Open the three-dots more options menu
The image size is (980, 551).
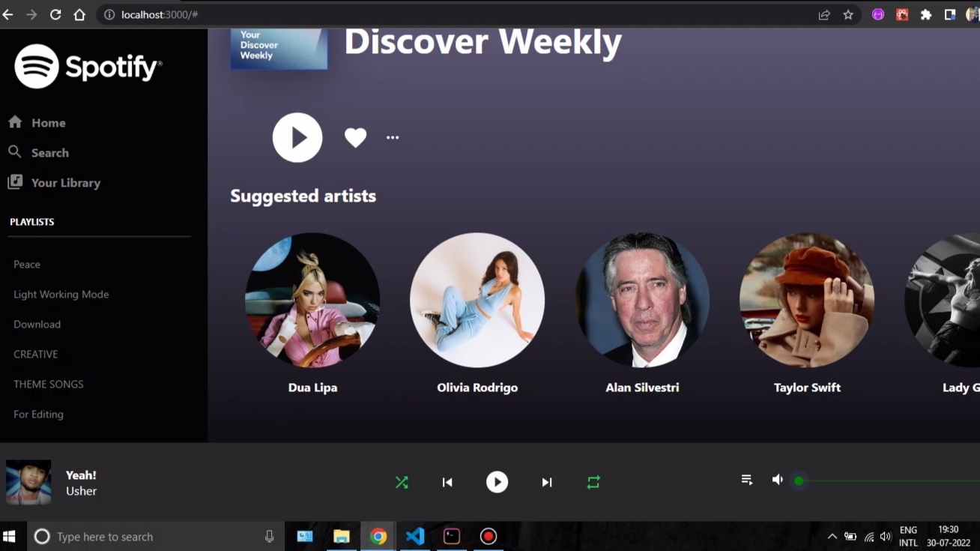(393, 138)
